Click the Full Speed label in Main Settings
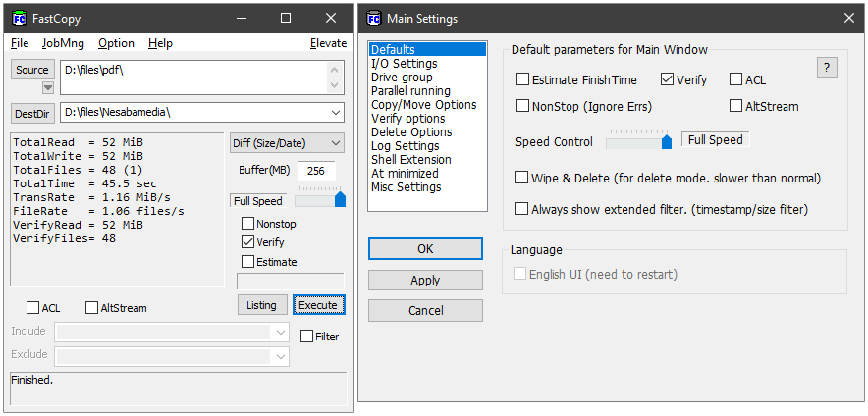 coord(715,140)
